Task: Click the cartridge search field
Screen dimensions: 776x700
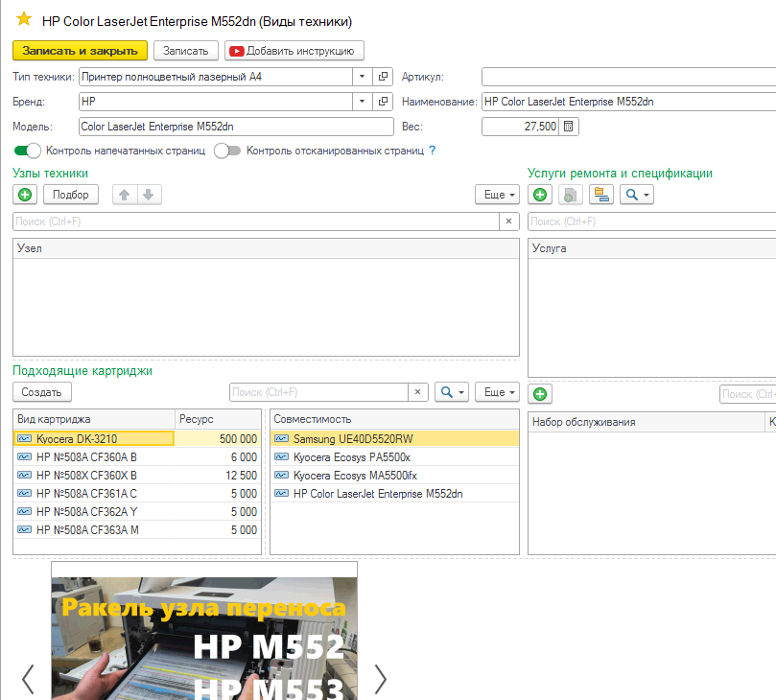Action: click(318, 392)
